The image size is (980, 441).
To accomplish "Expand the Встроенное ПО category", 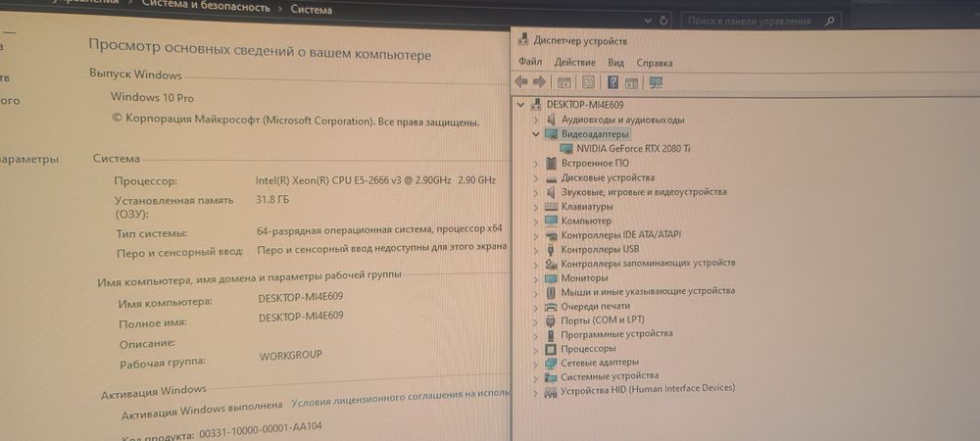I will [536, 163].
